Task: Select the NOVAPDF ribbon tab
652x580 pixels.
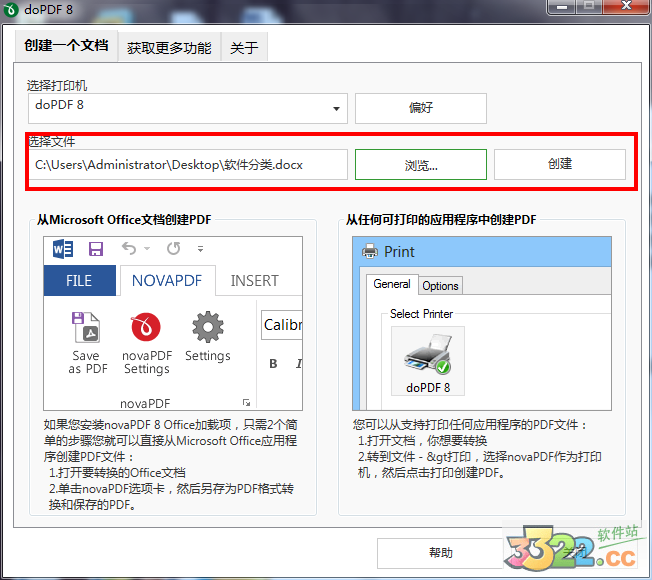Action: tap(167, 281)
